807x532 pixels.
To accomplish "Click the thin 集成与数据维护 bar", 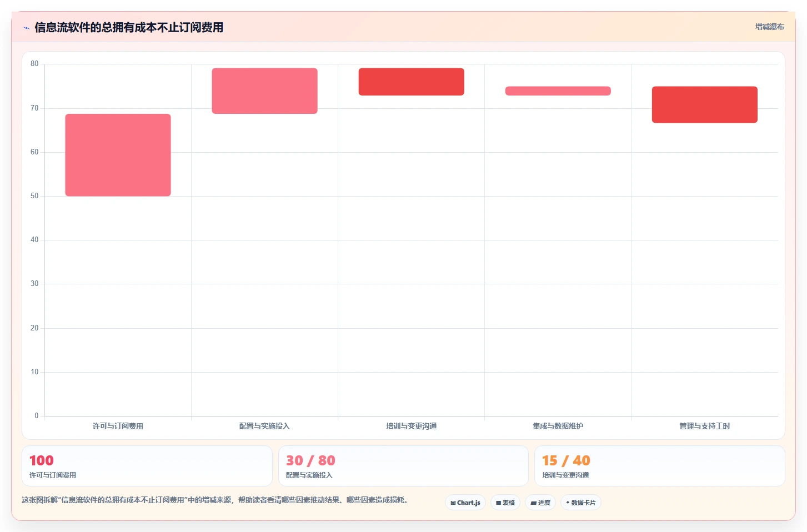I will tap(558, 91).
